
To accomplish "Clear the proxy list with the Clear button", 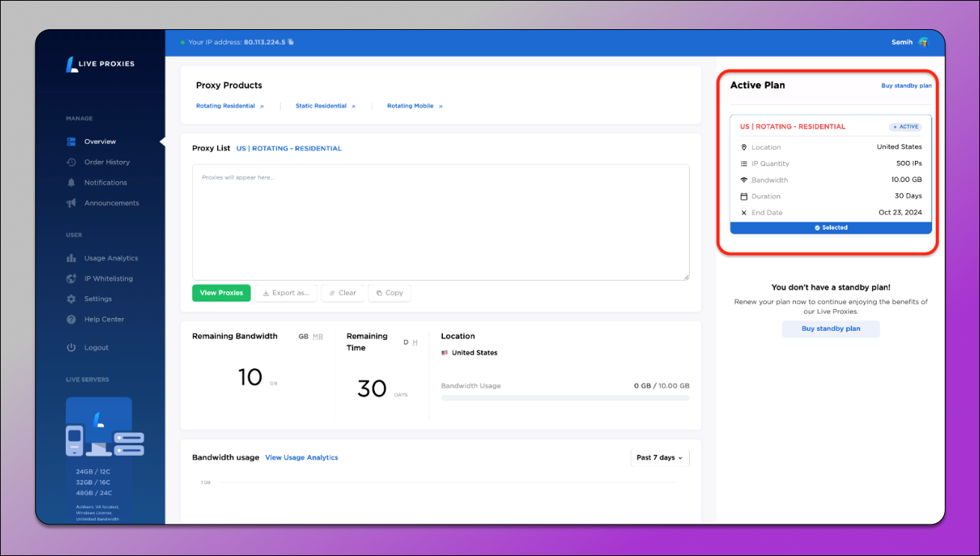I will tap(343, 293).
